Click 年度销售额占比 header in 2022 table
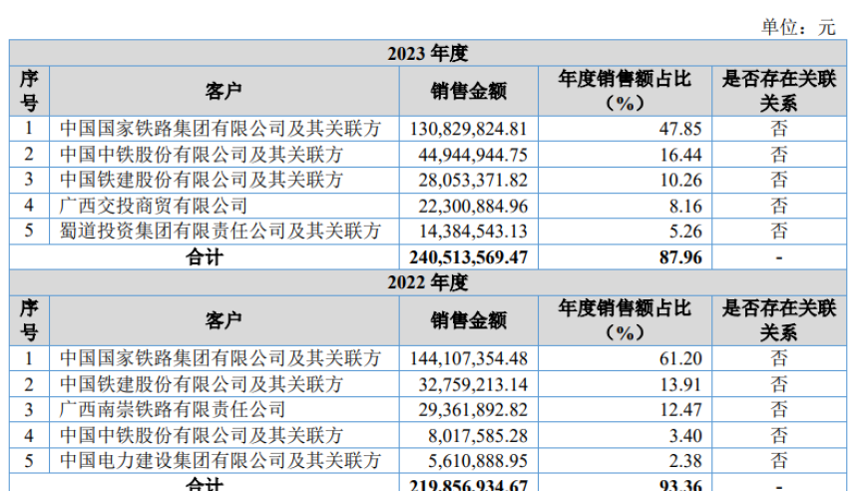This screenshot has height=491, width=868. pyautogui.click(x=625, y=320)
